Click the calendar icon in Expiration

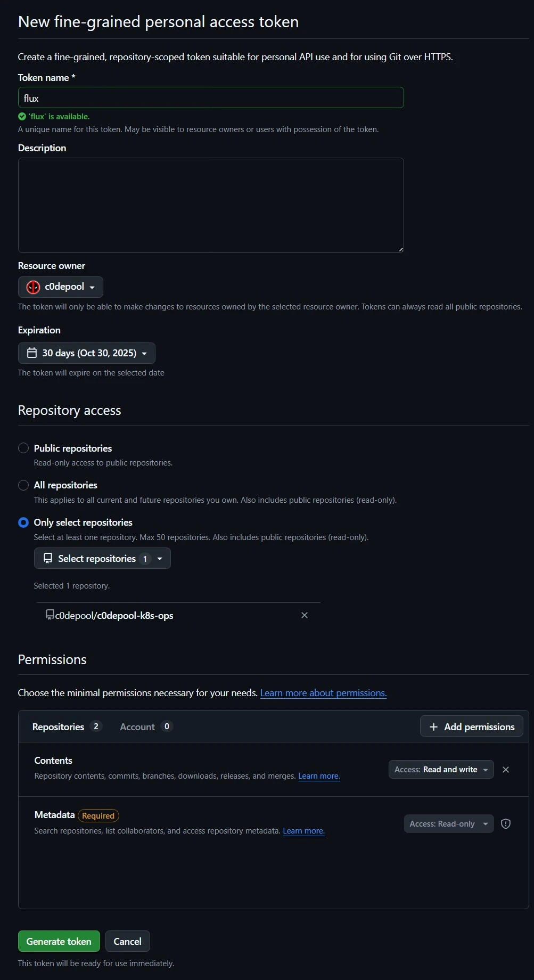point(32,353)
